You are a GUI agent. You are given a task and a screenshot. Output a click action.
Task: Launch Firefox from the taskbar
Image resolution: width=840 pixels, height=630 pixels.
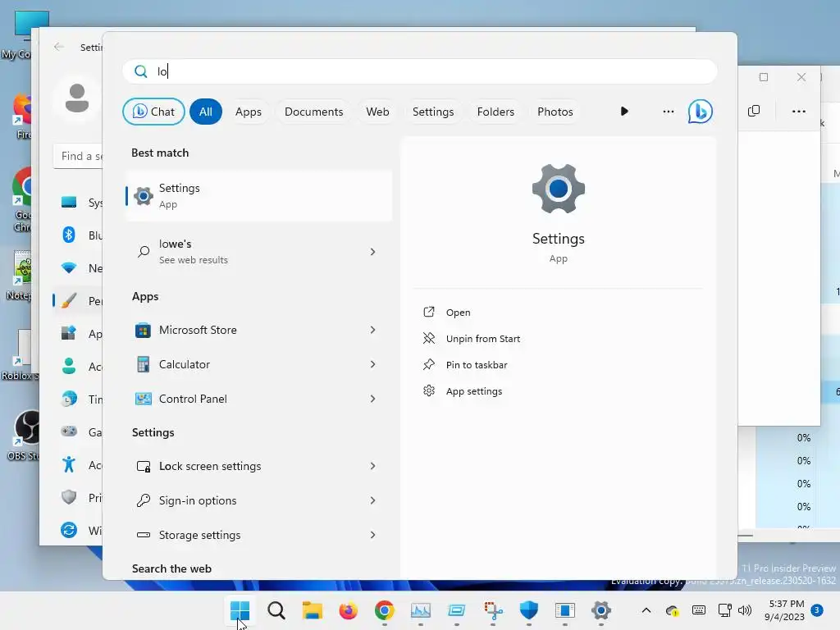click(x=348, y=610)
